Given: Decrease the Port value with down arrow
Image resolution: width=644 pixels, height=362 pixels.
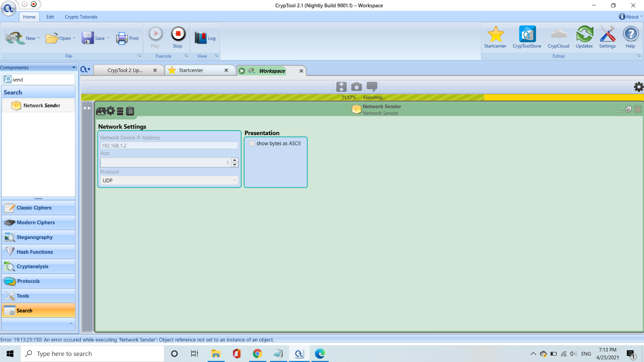Looking at the screenshot, I should (x=235, y=165).
